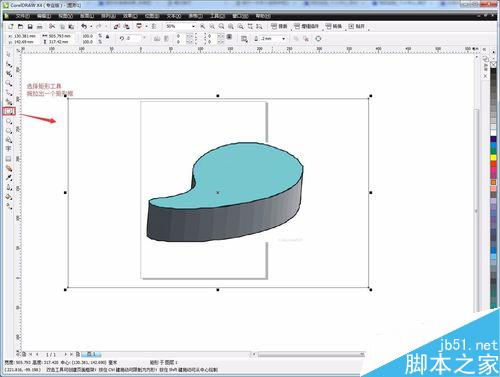
Task: Open the 编辑 (Edit) menu
Action: coord(44,16)
